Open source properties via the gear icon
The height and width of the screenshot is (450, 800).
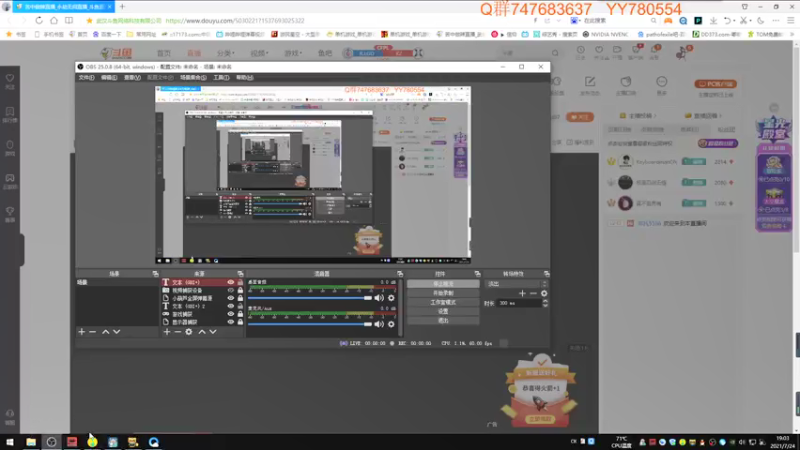[x=189, y=332]
